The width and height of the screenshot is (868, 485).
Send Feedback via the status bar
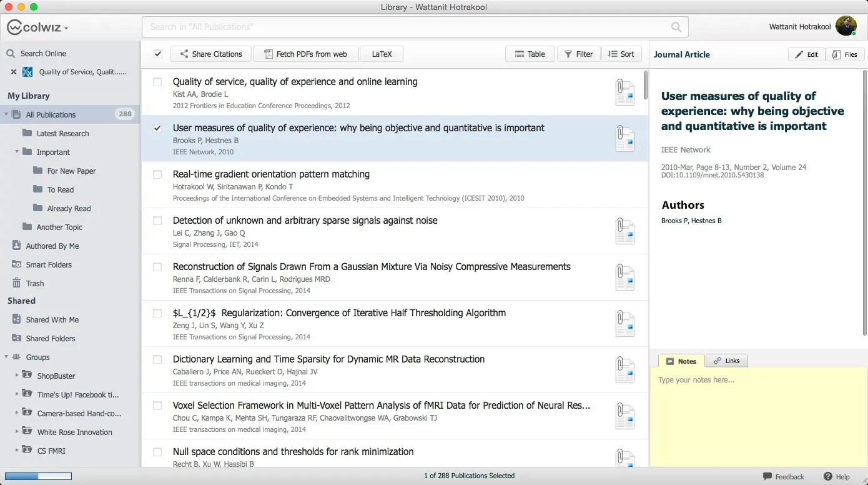tap(784, 476)
